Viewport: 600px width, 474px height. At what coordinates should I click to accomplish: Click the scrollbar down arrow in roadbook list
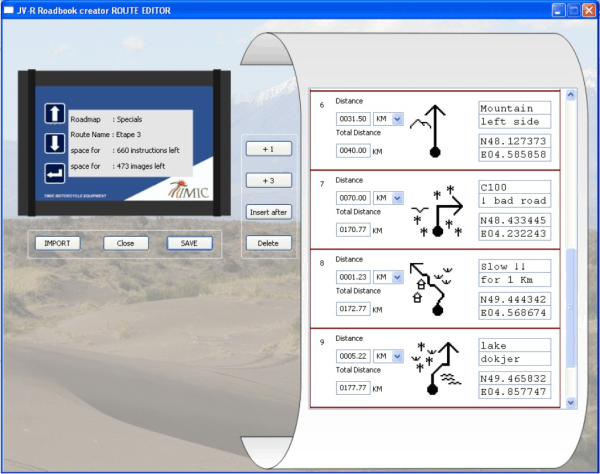(x=572, y=402)
